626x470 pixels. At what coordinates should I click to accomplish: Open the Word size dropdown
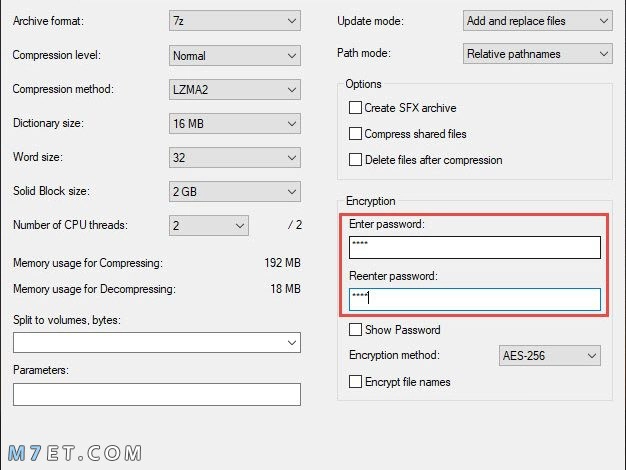click(x=235, y=158)
